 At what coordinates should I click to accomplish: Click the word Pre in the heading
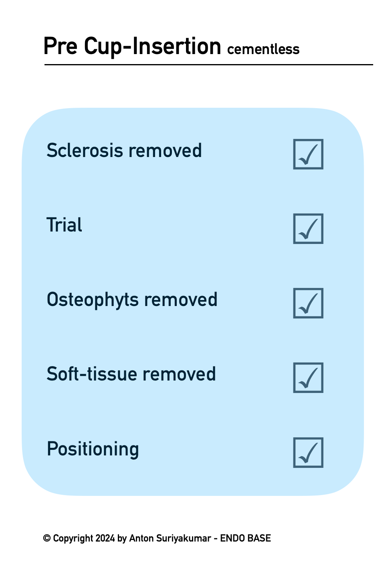point(60,46)
